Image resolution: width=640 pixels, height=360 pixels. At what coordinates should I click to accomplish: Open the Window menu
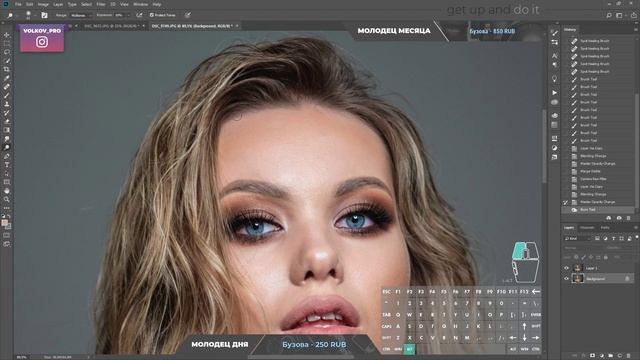(x=140, y=4)
